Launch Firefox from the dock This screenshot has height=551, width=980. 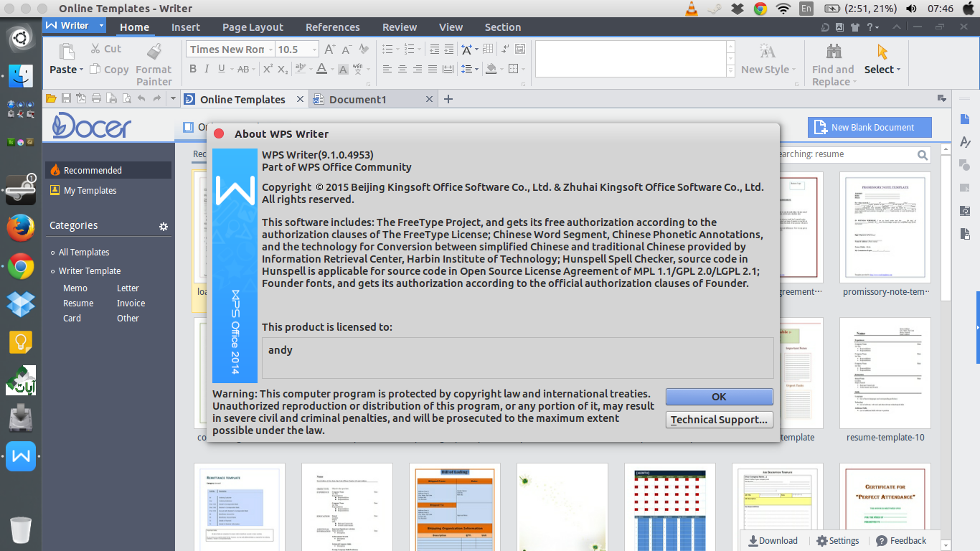[x=21, y=229]
